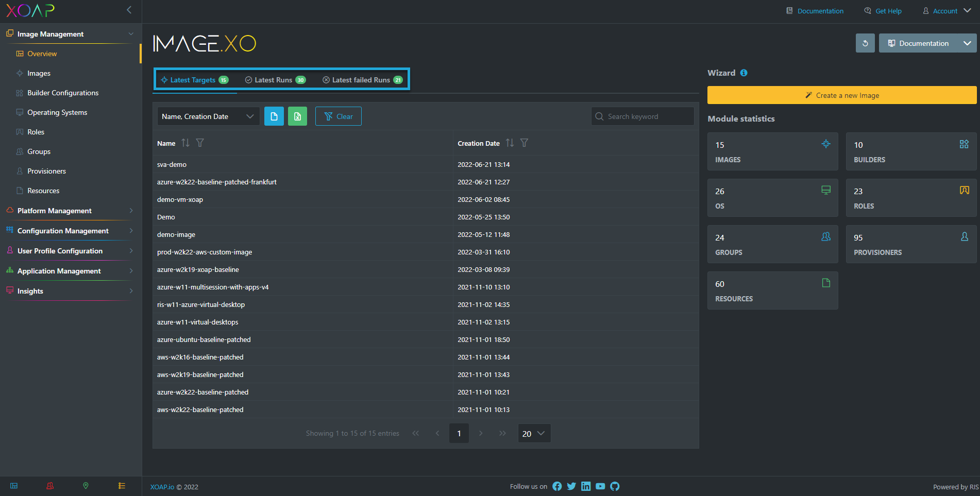Collapse sidebar with the top chevron arrow
The height and width of the screenshot is (496, 980).
click(129, 10)
